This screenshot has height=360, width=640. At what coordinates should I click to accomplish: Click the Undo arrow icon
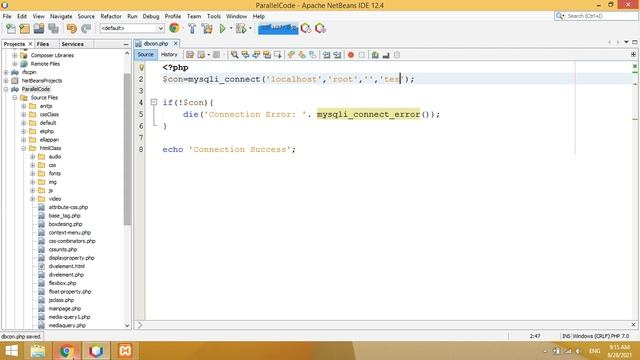tap(72, 29)
